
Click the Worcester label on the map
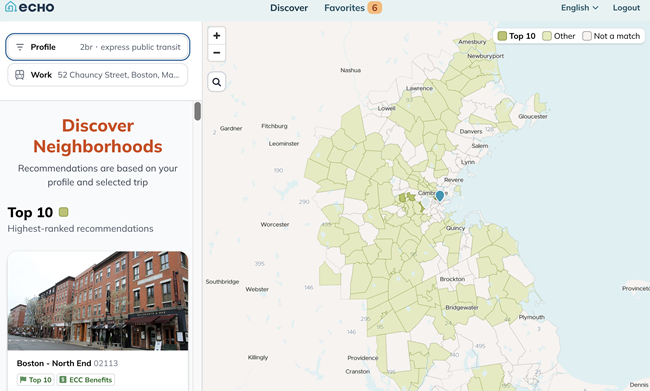tap(275, 224)
